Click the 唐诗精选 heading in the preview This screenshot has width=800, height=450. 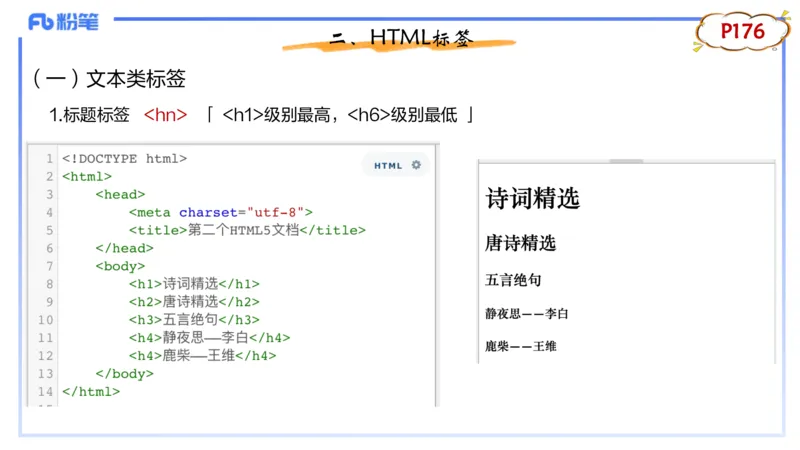pyautogui.click(x=520, y=243)
